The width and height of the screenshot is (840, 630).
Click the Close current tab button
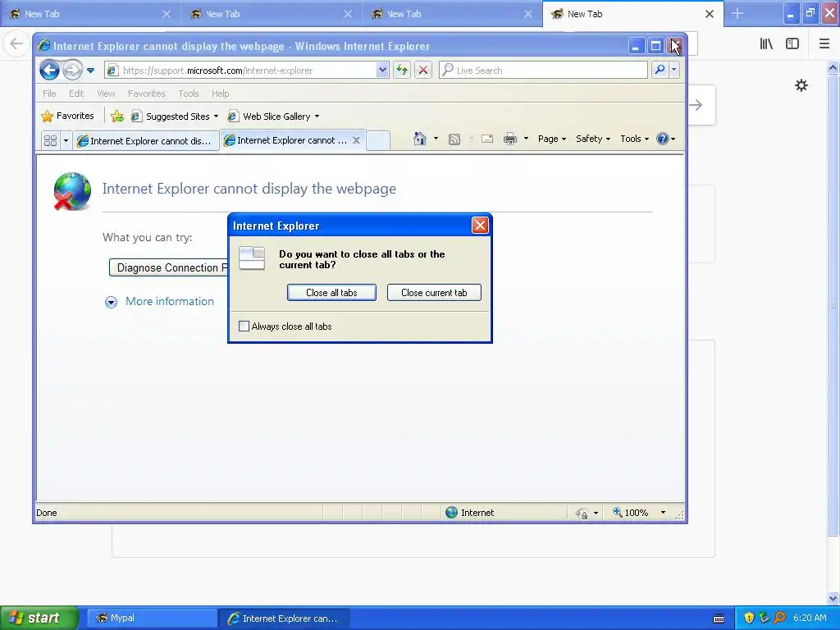click(x=434, y=293)
